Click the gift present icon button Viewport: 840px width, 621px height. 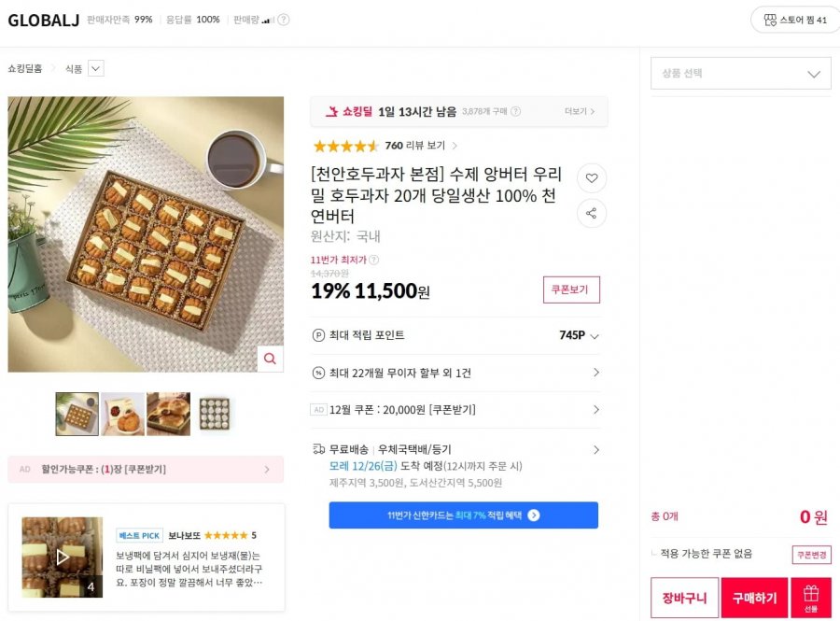click(810, 597)
